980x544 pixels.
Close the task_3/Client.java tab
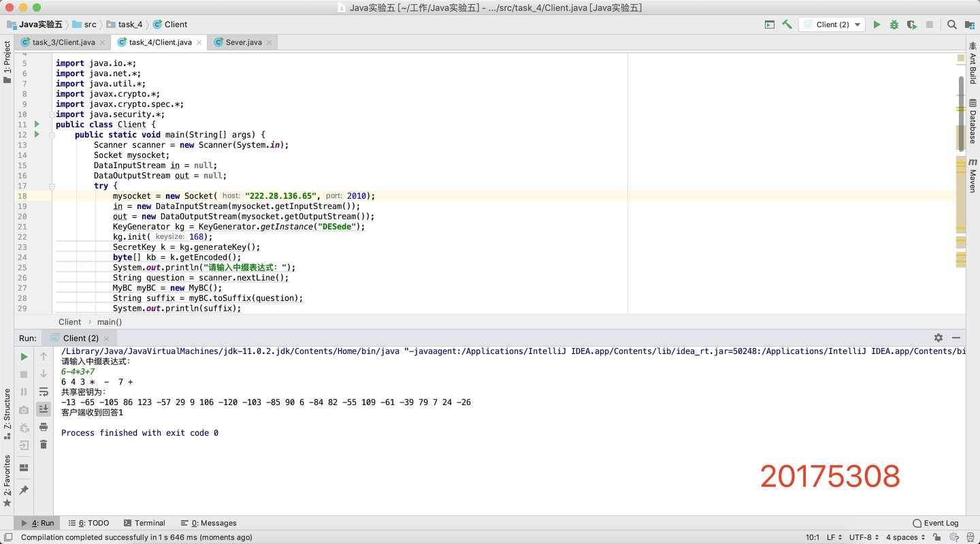click(x=103, y=42)
